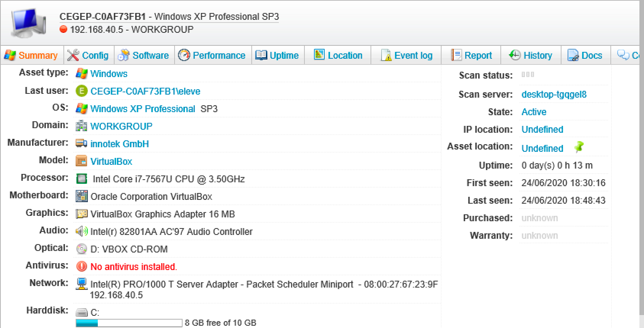Go to the Uptime tab
This screenshot has height=328, width=644.
tap(277, 55)
